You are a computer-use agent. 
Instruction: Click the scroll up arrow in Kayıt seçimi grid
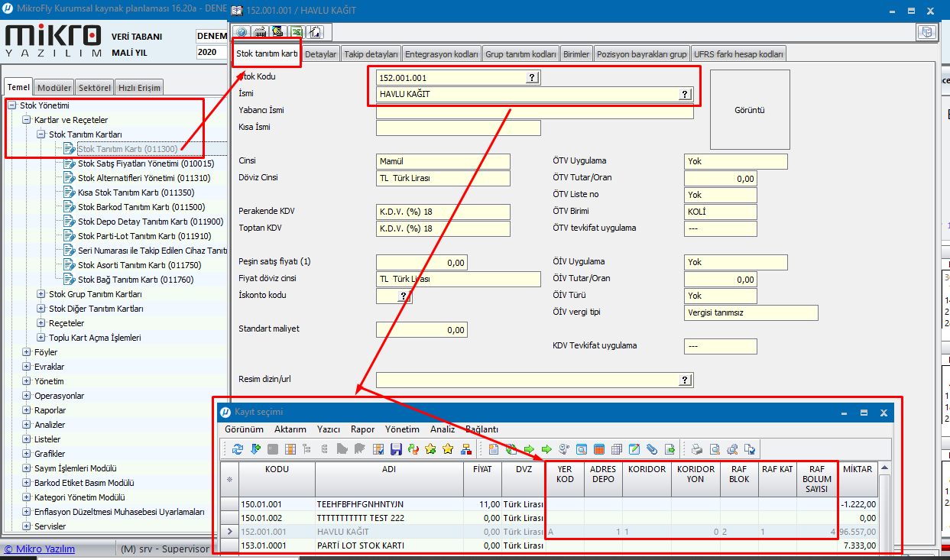(884, 468)
